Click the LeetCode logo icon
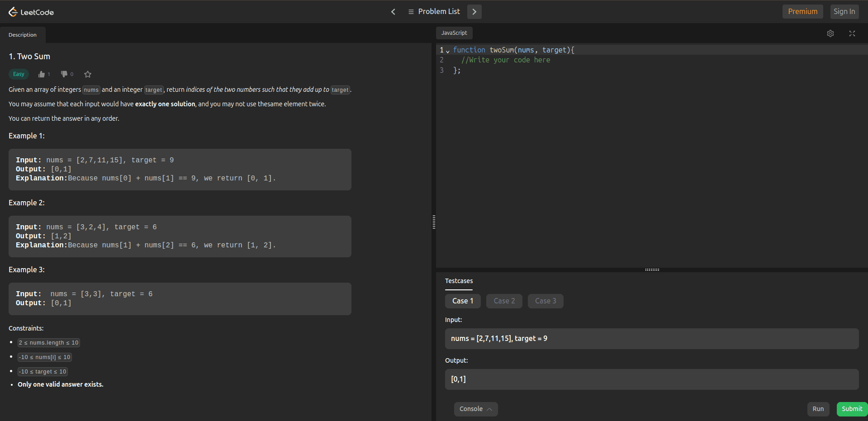The image size is (868, 421). [13, 12]
